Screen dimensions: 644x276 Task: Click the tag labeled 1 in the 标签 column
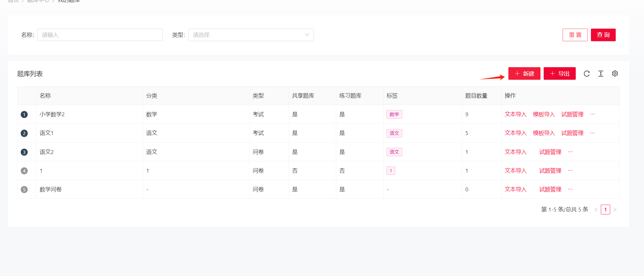coord(391,171)
